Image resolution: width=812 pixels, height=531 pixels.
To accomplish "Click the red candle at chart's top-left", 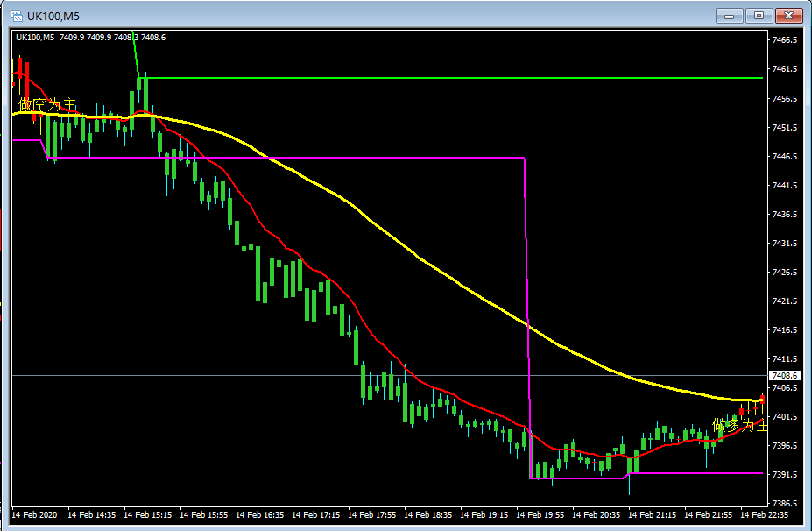I will (x=20, y=71).
